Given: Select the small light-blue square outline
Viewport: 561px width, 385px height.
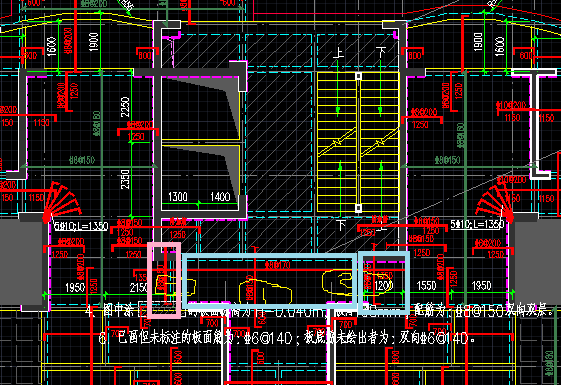Looking at the screenshot, I should (384, 283).
